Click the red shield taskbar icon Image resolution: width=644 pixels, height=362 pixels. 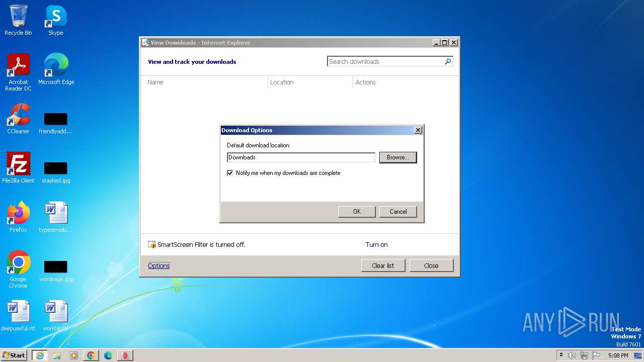point(125,355)
